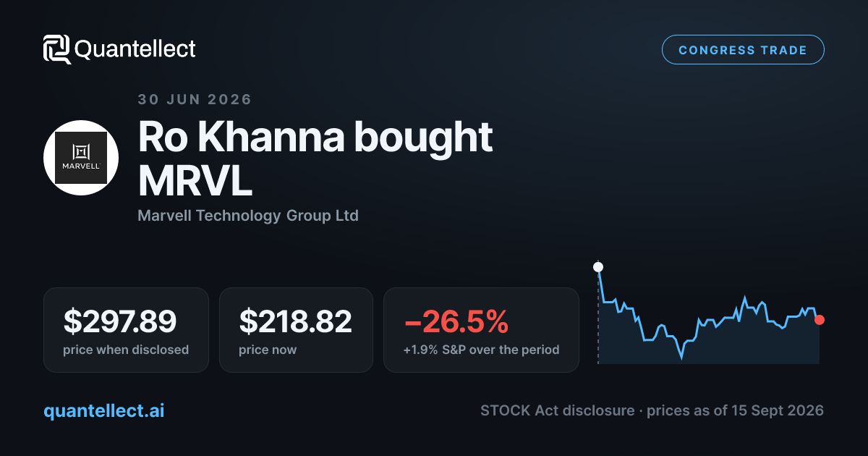This screenshot has width=868, height=456.
Task: Click the 30 JUN 2026 date label
Action: pos(195,100)
